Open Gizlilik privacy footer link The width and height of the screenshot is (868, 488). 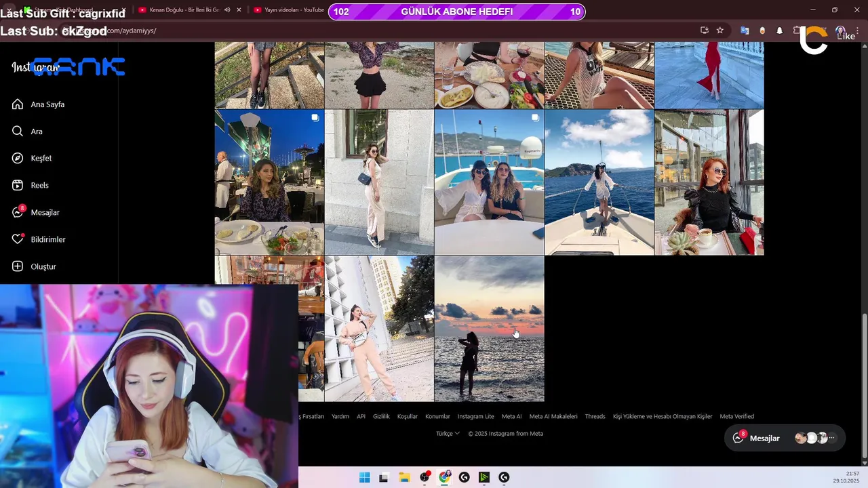tap(381, 416)
